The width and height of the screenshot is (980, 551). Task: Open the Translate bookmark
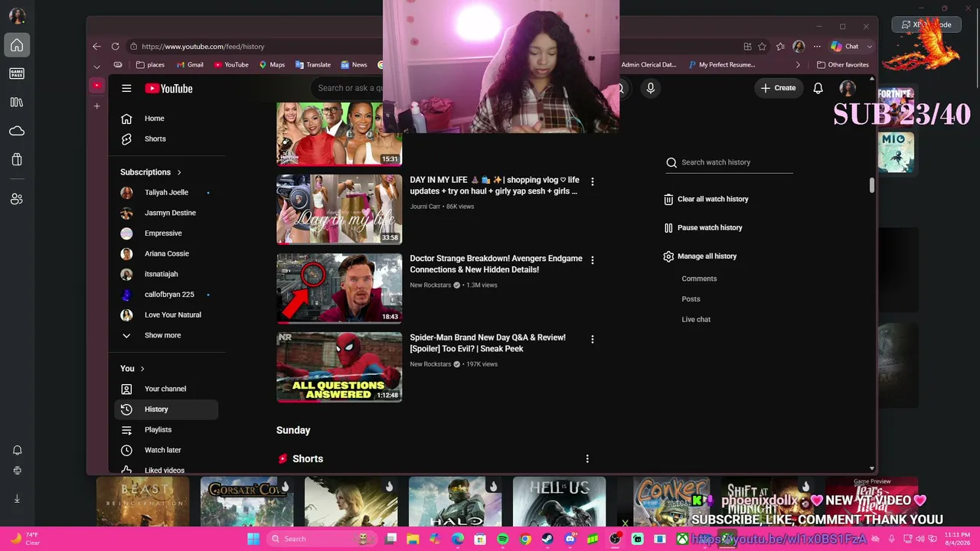click(312, 65)
